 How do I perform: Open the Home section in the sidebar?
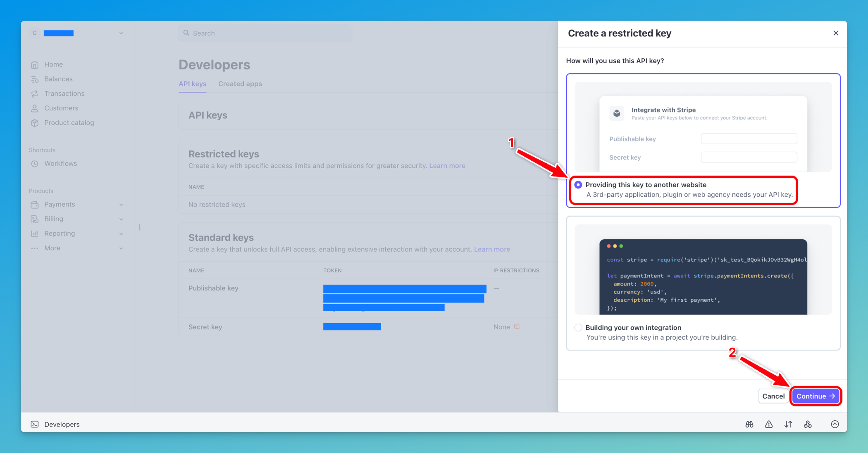point(53,64)
